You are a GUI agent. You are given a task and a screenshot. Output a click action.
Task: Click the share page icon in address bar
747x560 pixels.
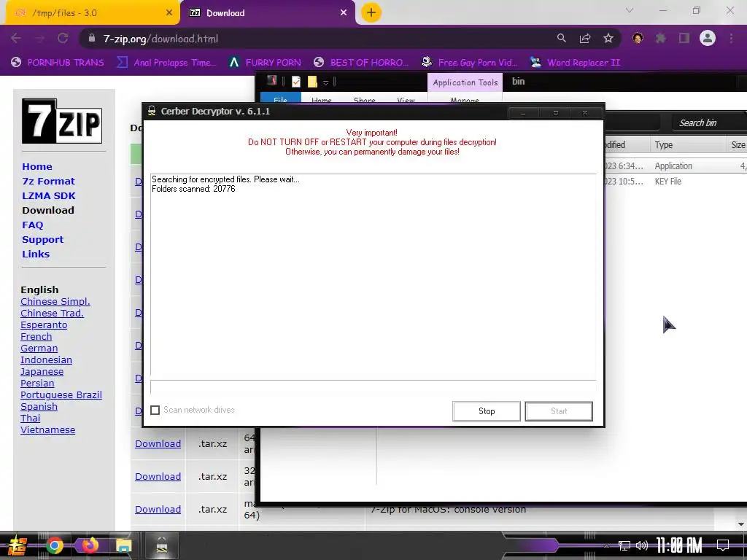click(585, 38)
